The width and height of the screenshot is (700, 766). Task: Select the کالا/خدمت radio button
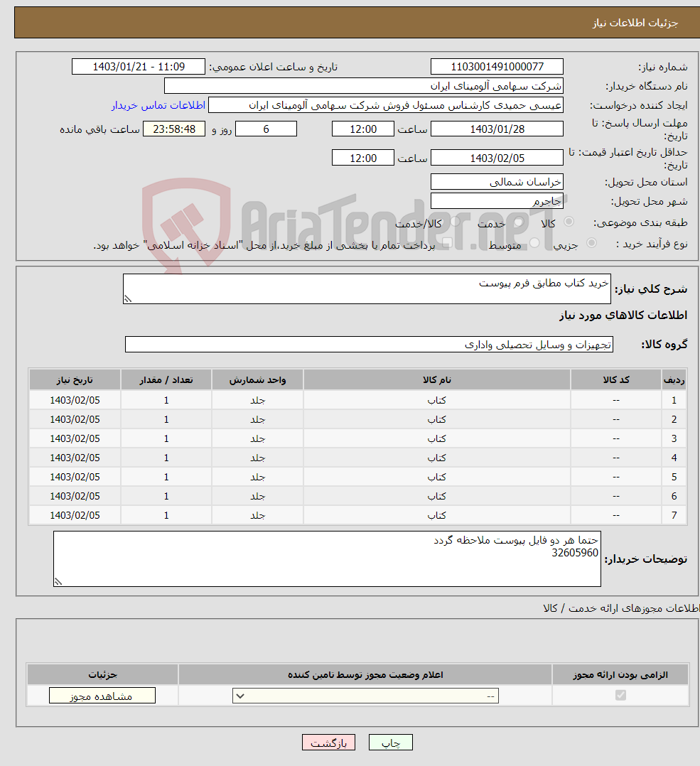click(x=455, y=222)
